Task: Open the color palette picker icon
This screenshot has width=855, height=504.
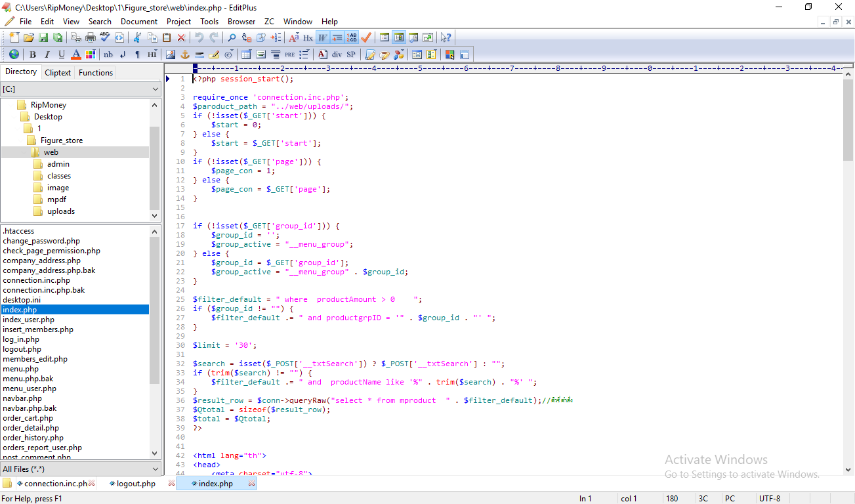Action: coord(91,54)
